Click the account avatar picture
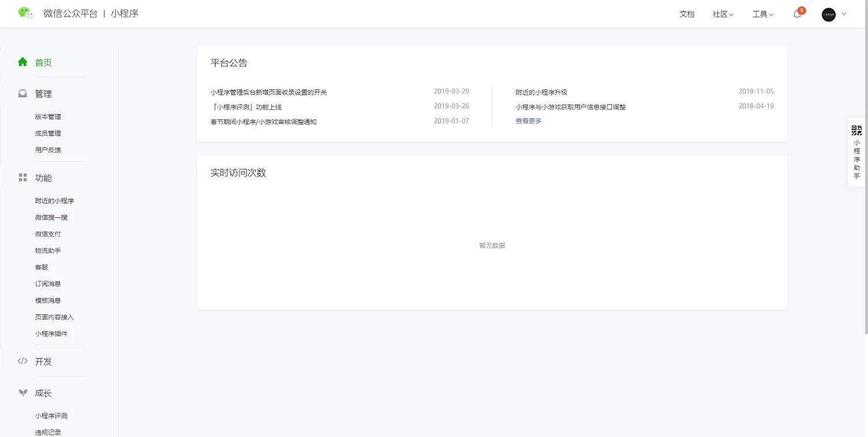The height and width of the screenshot is (437, 868). 829,14
